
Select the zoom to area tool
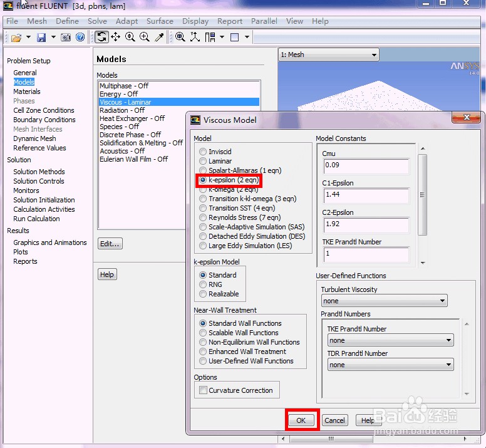[x=145, y=37]
